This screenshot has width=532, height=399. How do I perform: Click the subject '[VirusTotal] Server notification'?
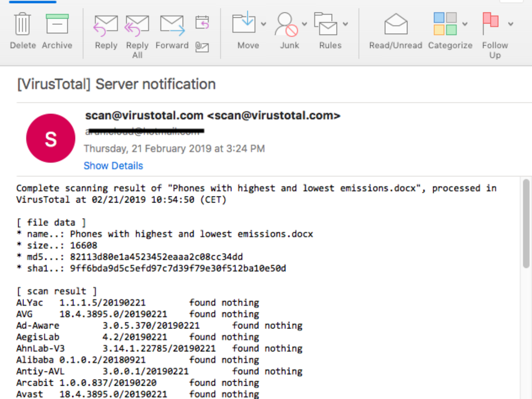(x=116, y=84)
